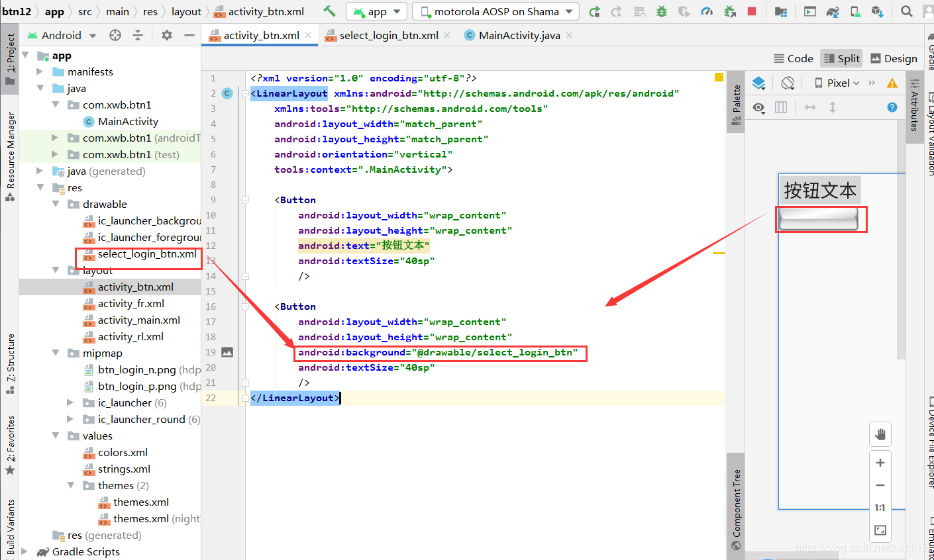The width and height of the screenshot is (934, 560).
Task: Click the design help question mark icon
Action: coord(892,107)
